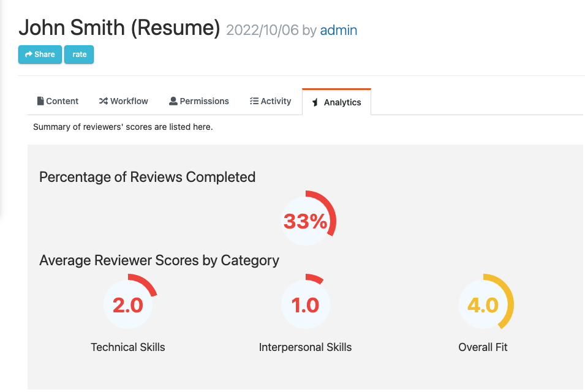Select the Technical Skills gauge icon
Screen dimensions: 585x392
[127, 303]
